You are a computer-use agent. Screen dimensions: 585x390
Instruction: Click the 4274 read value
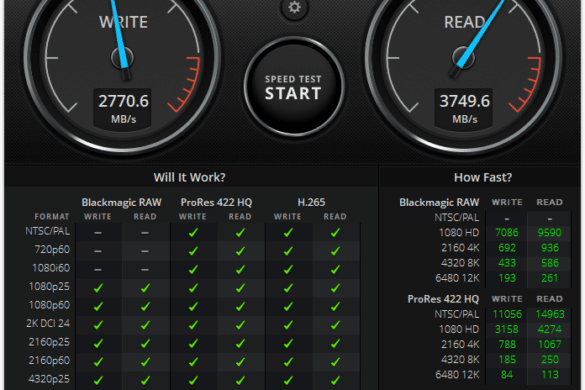coord(550,329)
